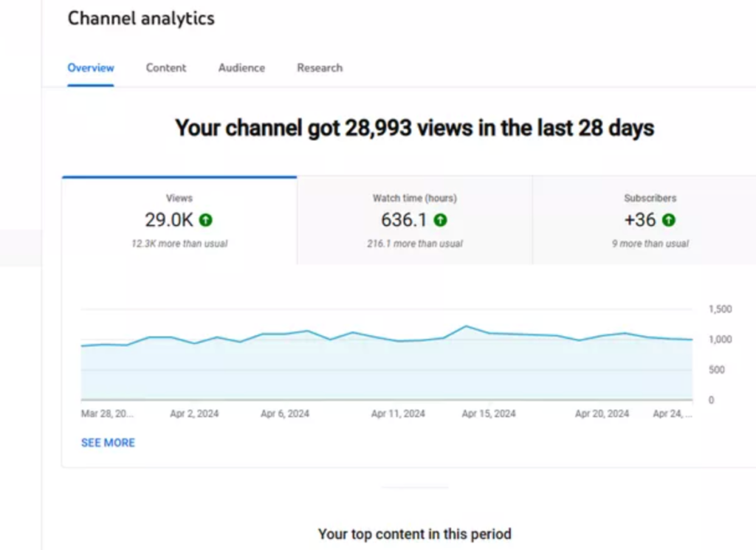Click the 1,500 y-axis value
The height and width of the screenshot is (550, 756).
(x=720, y=309)
